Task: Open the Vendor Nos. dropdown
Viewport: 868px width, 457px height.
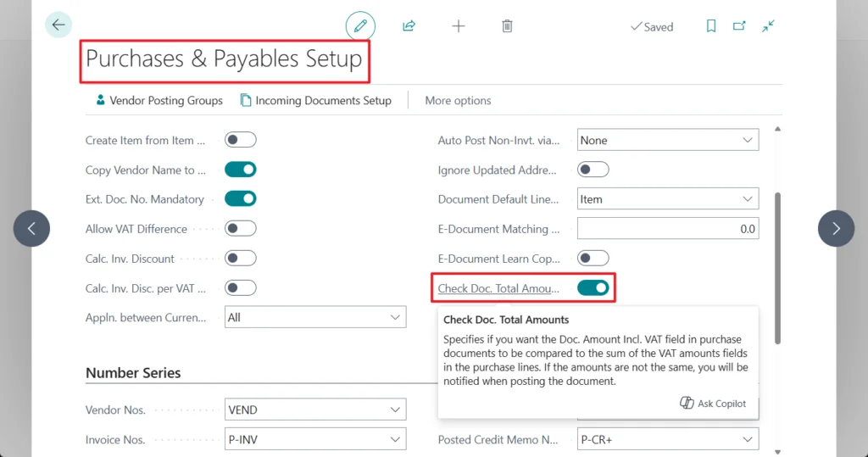Action: (x=315, y=410)
